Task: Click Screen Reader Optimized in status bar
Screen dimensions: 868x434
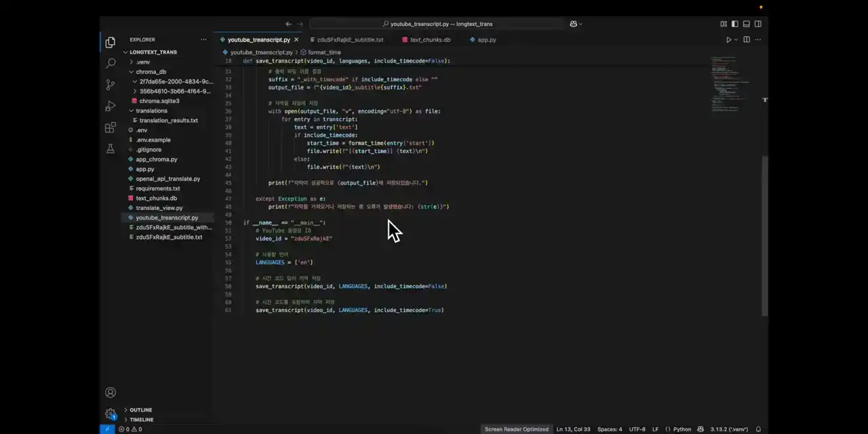Action: pyautogui.click(x=516, y=429)
